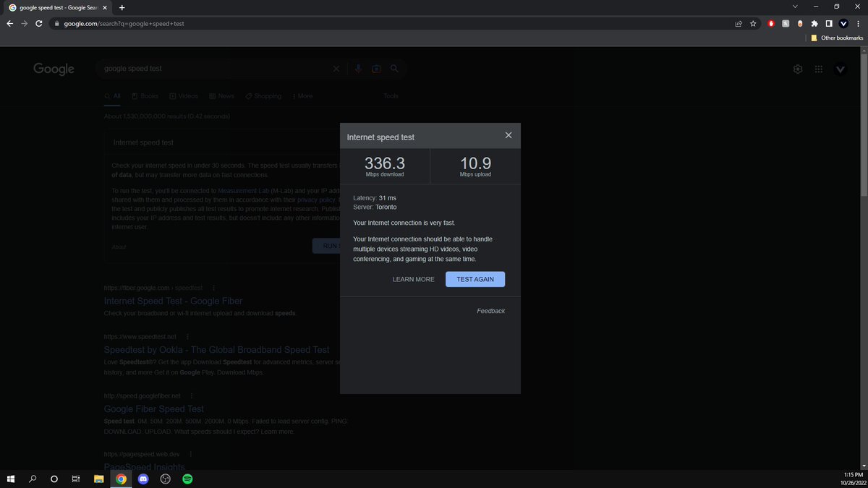Switch to the Books tab
The width and height of the screenshot is (868, 488).
tap(145, 96)
